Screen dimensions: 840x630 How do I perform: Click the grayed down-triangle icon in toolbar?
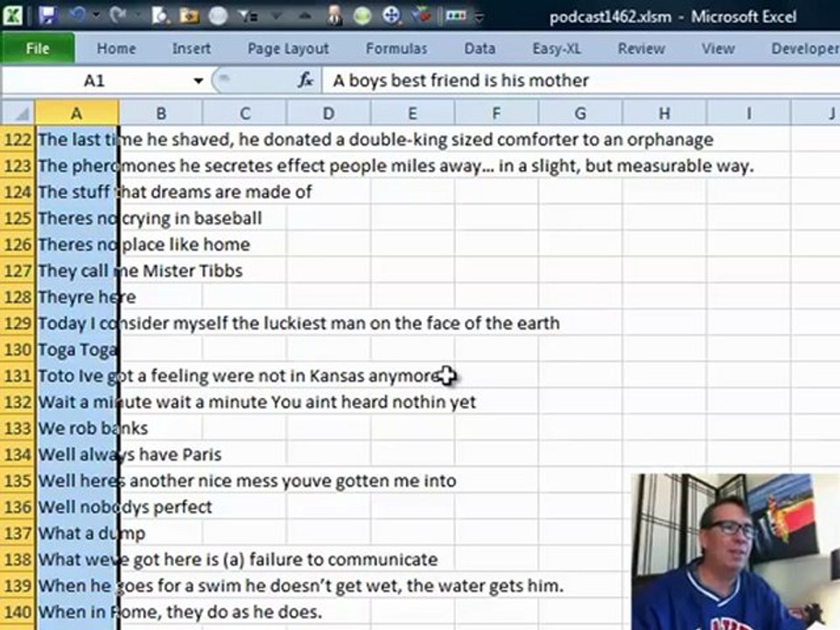click(277, 17)
